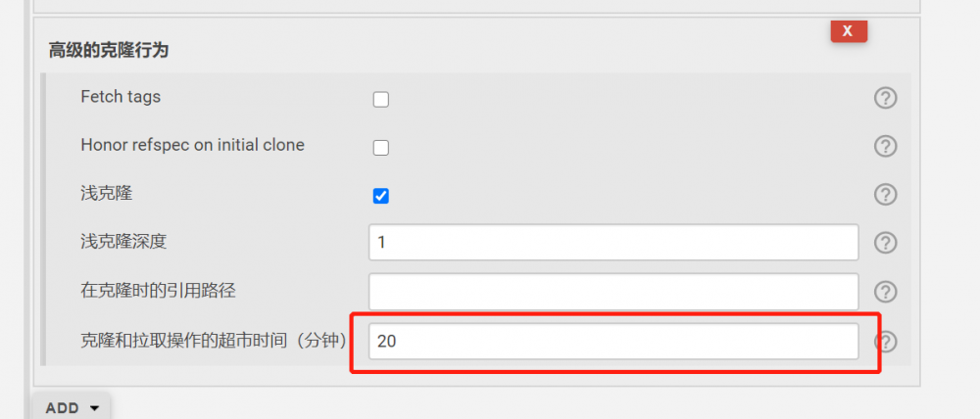Click the 浅克隆 label text
This screenshot has height=419, width=980.
point(106,194)
